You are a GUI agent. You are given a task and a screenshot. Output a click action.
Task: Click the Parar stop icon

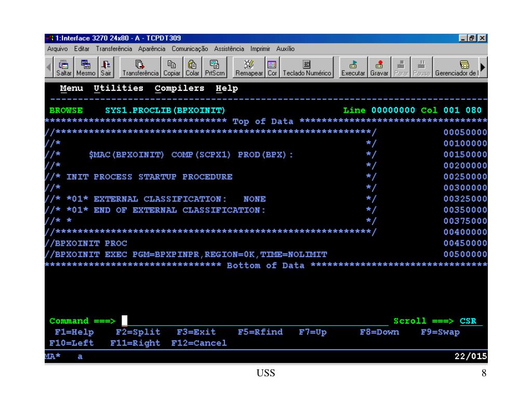click(x=401, y=68)
